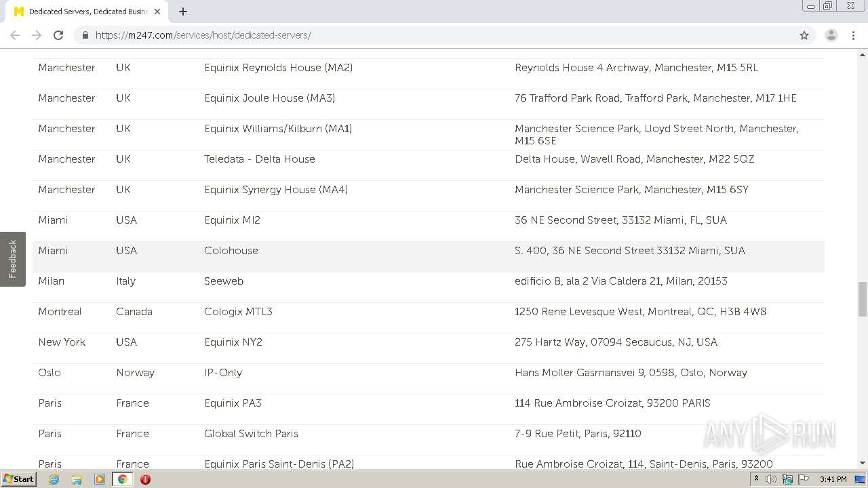Select the Equinix Synergy House (MA4) cell
This screenshot has height=488, width=868.
click(x=276, y=190)
